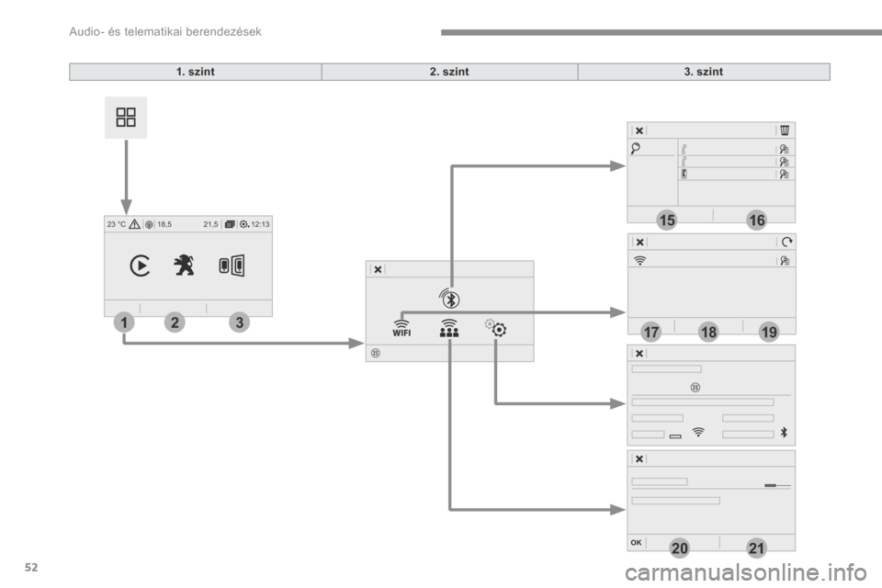Click the '3. szint' column header

(x=704, y=72)
